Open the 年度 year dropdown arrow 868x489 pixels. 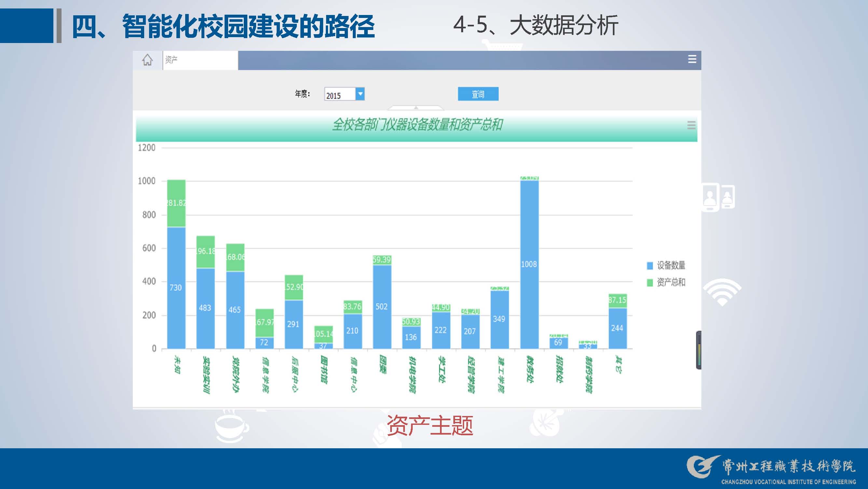pyautogui.click(x=360, y=93)
